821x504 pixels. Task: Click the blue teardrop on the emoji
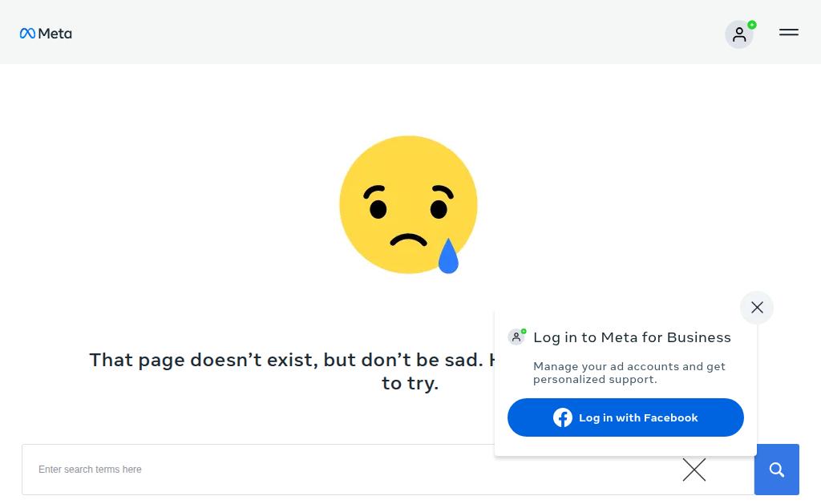[x=448, y=256]
